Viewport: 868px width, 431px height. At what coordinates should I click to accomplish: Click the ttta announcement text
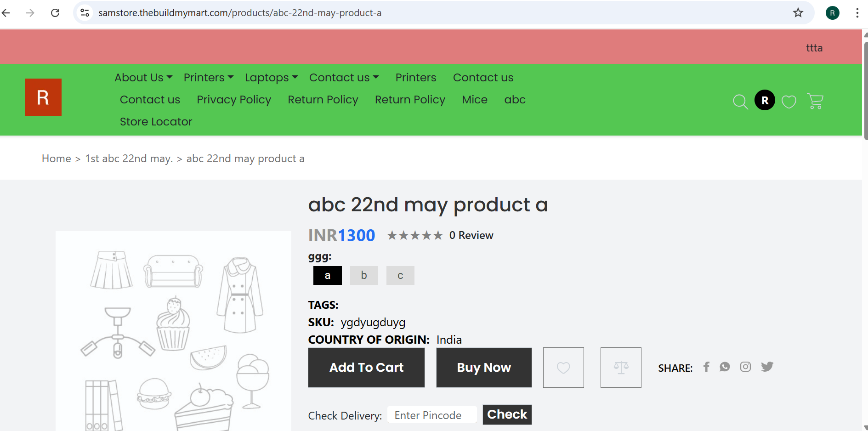coord(814,48)
